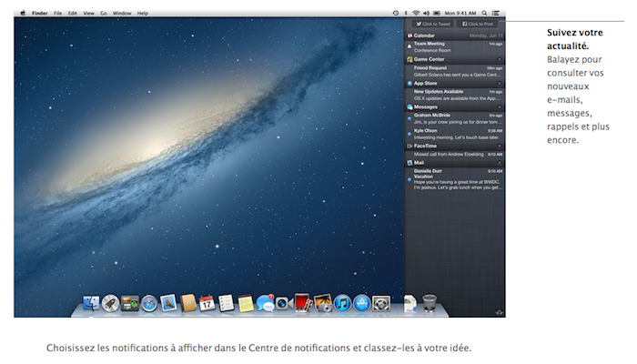
Task: Launch iTunes from the Dock
Action: [343, 303]
